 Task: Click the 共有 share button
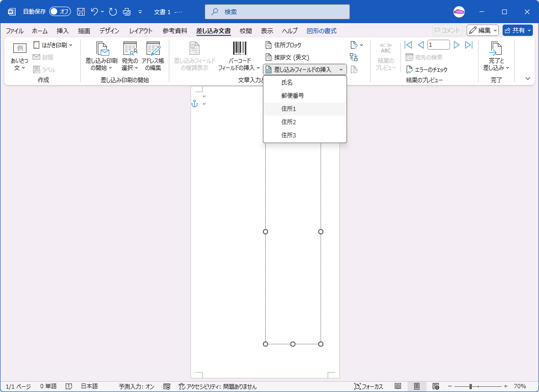[x=518, y=30]
